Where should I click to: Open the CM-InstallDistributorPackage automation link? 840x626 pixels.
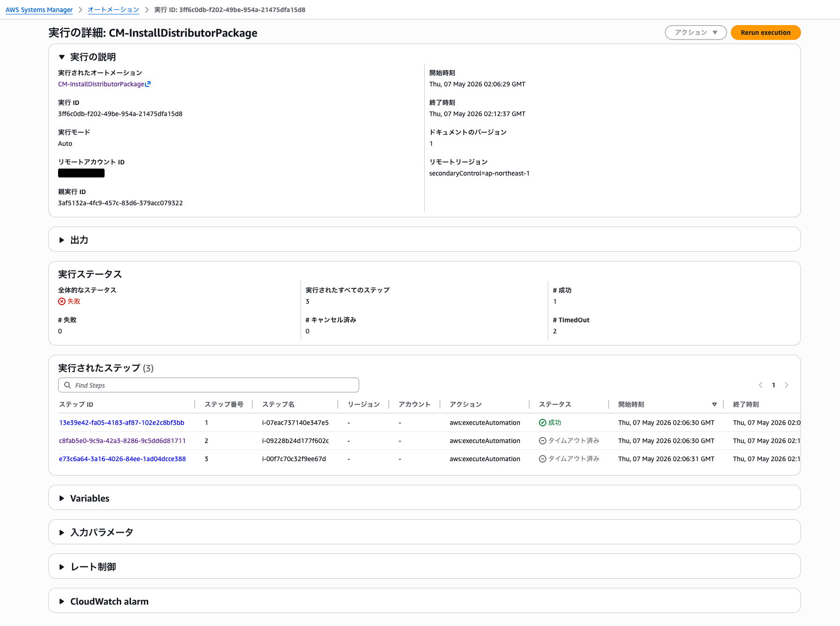coord(101,84)
